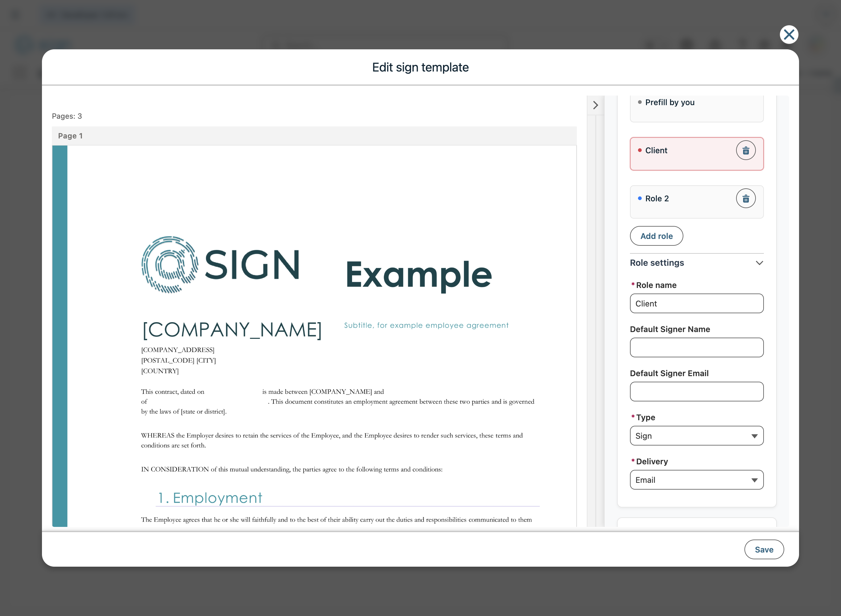Collapse the Role settings section
The width and height of the screenshot is (841, 616).
tap(759, 263)
